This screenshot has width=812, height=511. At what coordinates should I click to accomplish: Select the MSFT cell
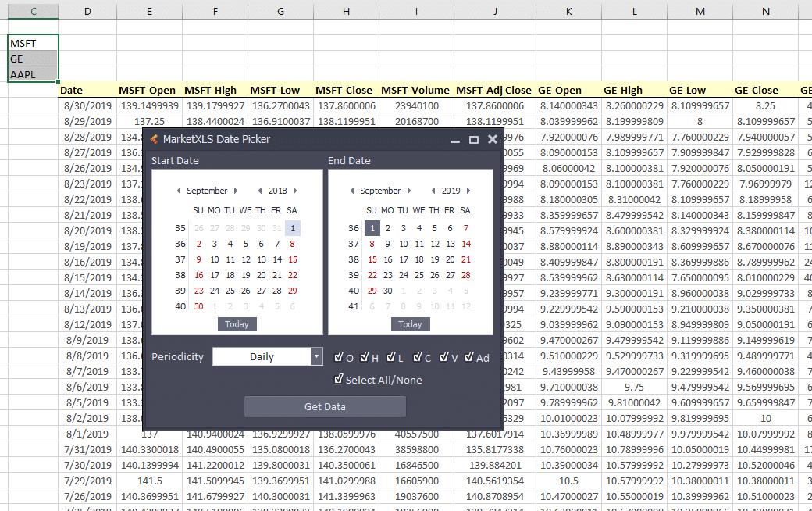pos(33,43)
